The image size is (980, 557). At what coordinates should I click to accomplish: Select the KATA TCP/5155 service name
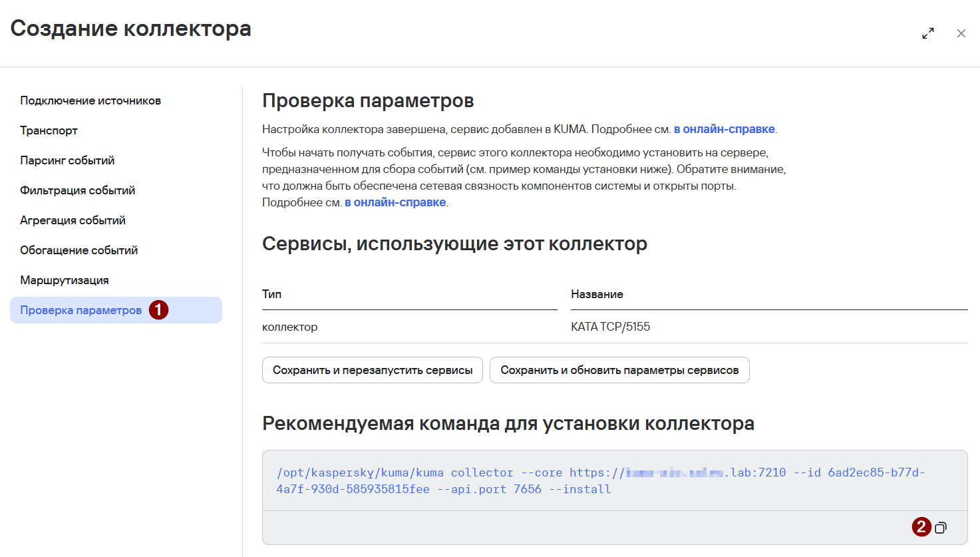[610, 327]
